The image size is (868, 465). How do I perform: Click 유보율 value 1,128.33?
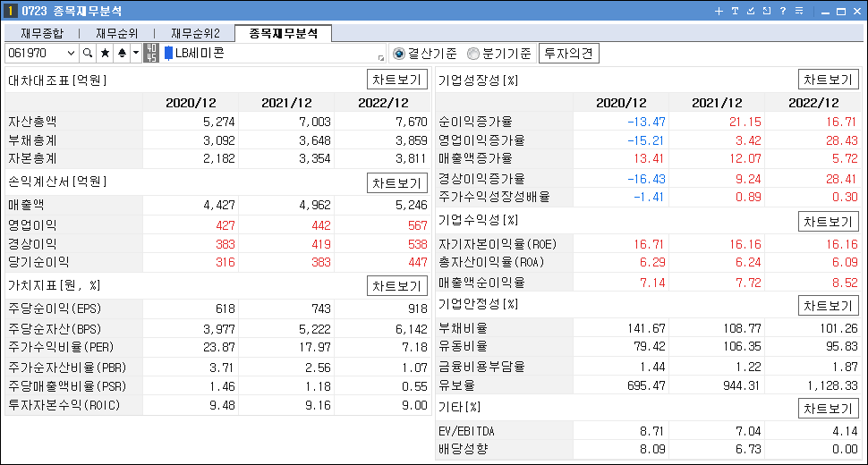832,385
